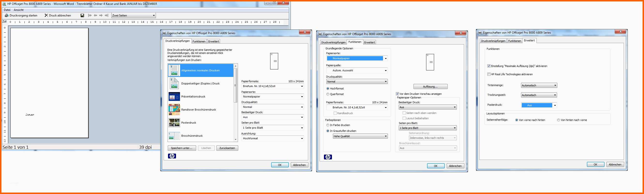Click the Januar page in print preview
This screenshot has width=644, height=194.
[x=49, y=83]
